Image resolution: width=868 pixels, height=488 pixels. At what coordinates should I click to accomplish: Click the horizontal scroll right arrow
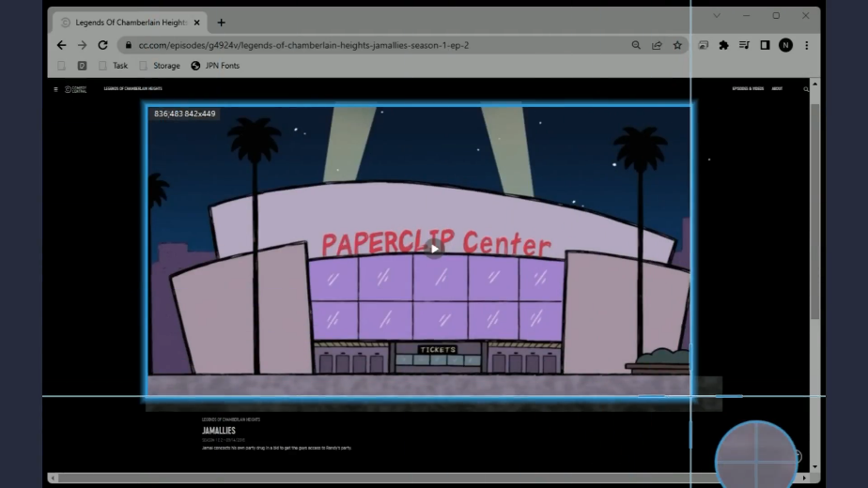804,478
